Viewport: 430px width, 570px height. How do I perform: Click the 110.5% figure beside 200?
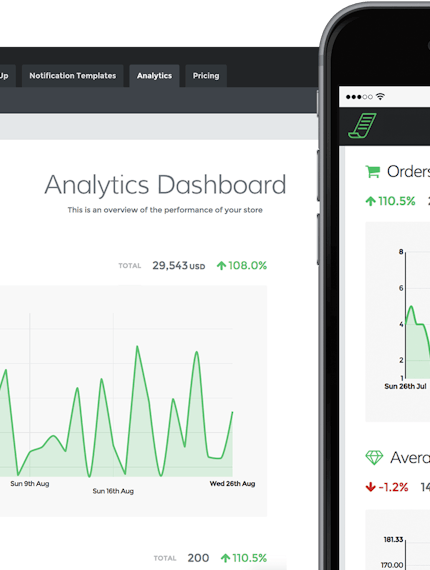coord(250,558)
